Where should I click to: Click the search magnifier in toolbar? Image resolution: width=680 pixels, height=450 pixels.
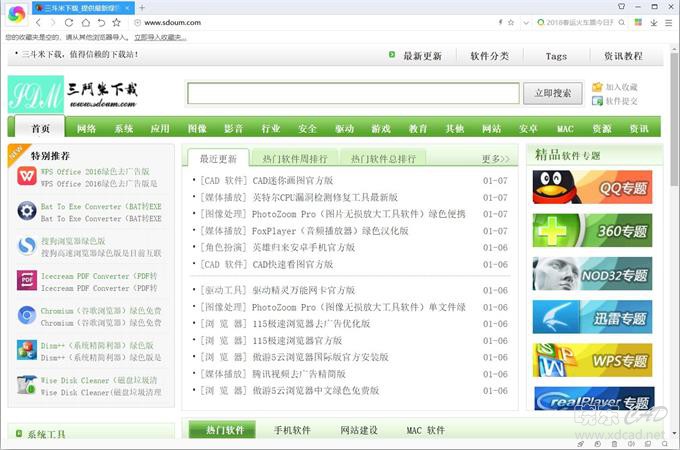621,22
